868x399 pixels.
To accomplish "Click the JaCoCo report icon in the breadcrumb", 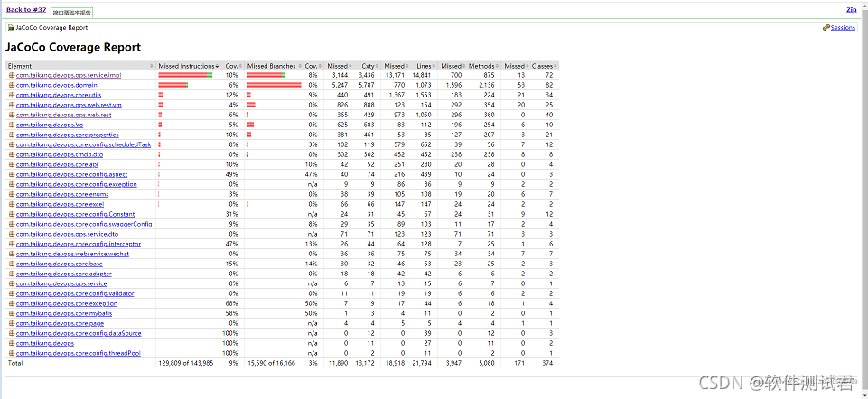I will (x=11, y=28).
